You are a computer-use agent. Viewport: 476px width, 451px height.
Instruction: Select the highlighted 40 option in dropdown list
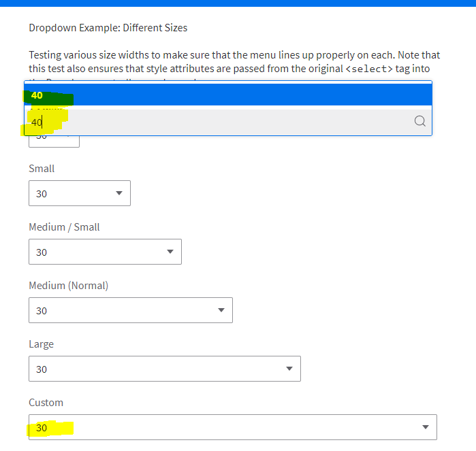(228, 95)
